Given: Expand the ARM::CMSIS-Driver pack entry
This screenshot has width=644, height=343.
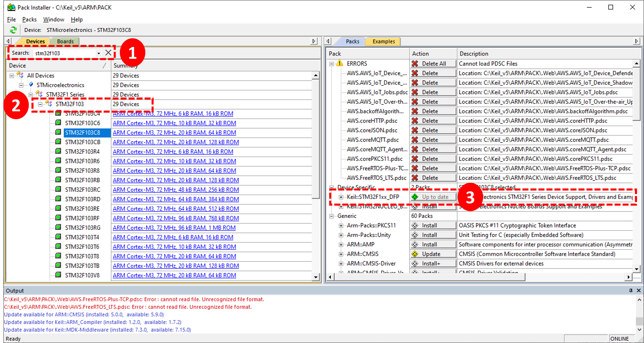Looking at the screenshot, I should tap(341, 264).
